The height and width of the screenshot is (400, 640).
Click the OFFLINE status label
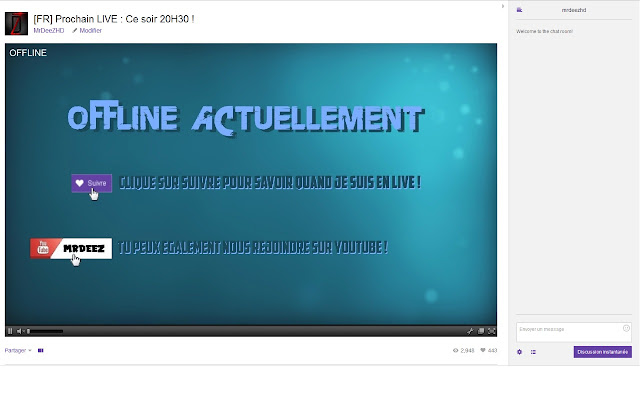28,53
